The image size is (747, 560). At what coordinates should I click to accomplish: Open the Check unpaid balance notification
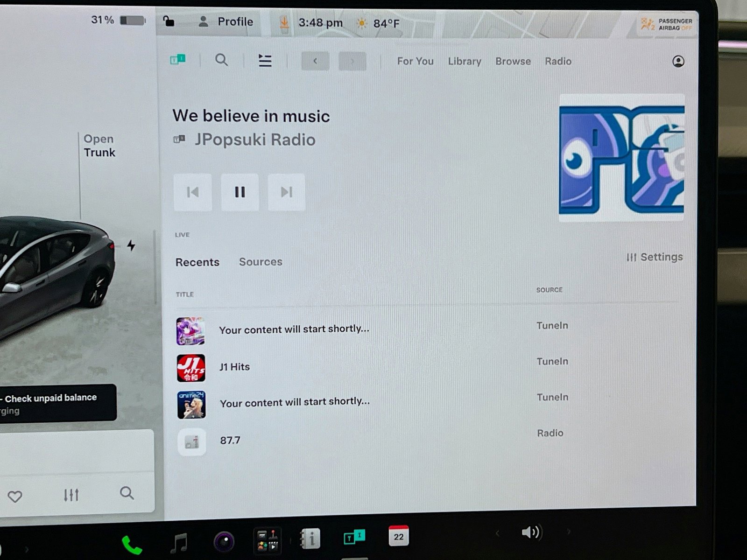(x=57, y=403)
